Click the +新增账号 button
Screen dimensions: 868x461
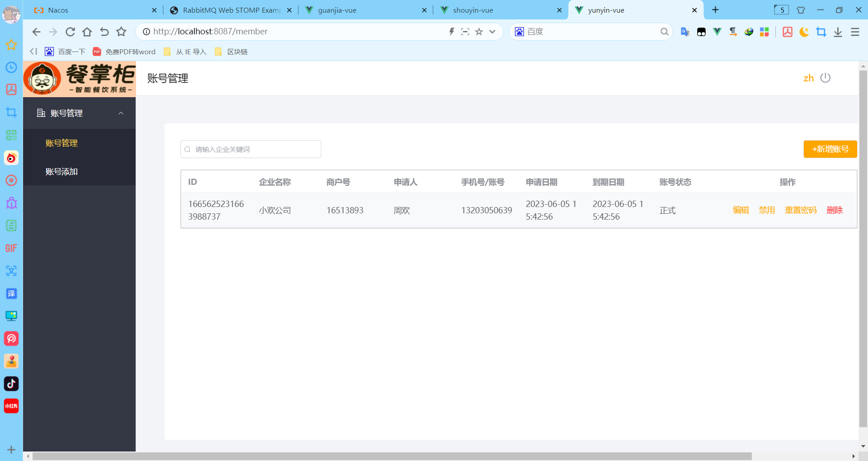(x=830, y=149)
